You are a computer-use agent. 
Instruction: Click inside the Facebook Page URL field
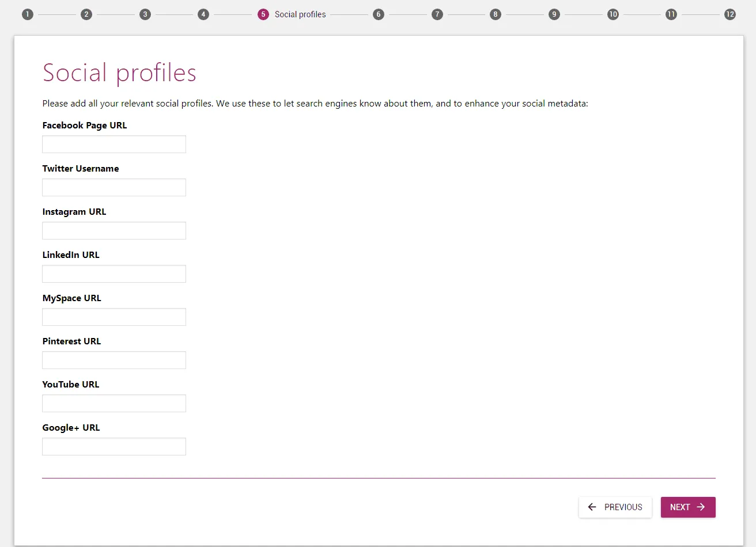click(x=114, y=144)
